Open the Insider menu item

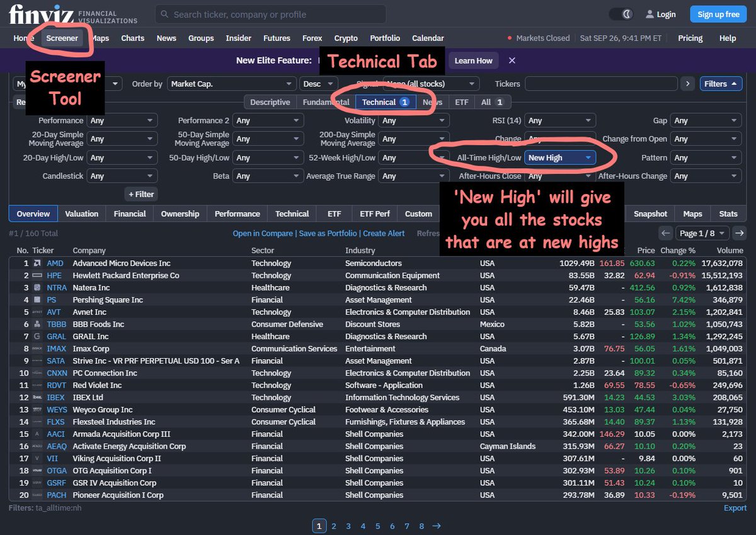point(239,38)
